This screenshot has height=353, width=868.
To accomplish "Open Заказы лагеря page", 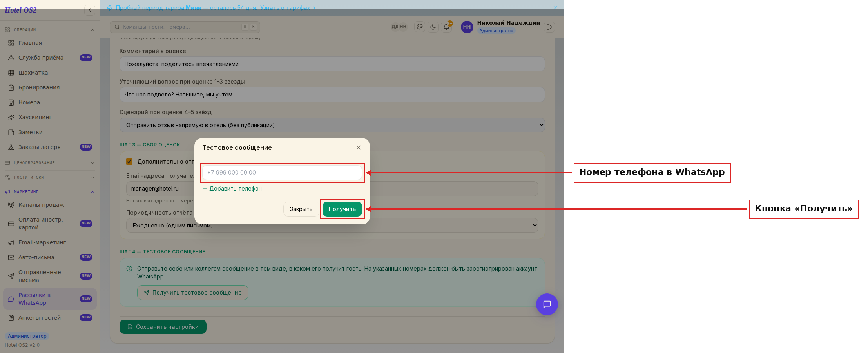I will coord(50,147).
